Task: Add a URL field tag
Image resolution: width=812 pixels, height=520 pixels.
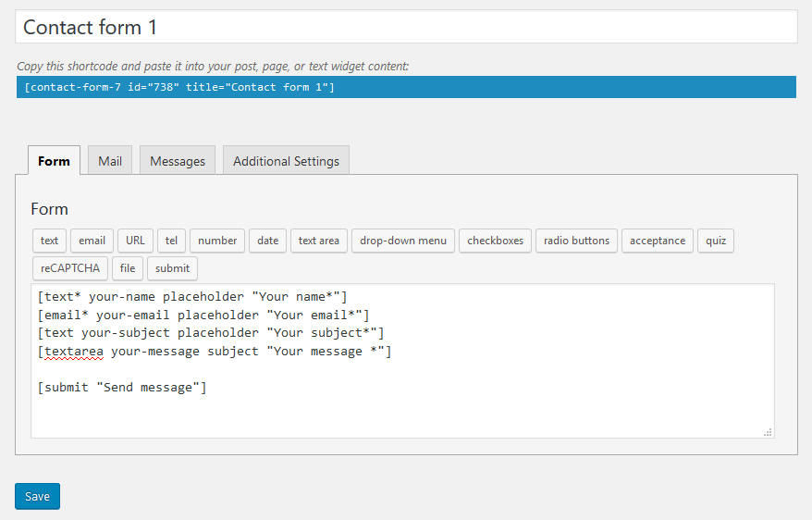Action: tap(135, 241)
